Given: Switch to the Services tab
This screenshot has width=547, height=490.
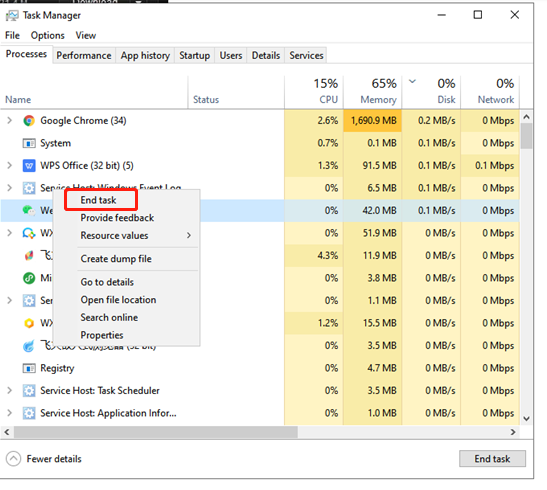Looking at the screenshot, I should tap(306, 56).
